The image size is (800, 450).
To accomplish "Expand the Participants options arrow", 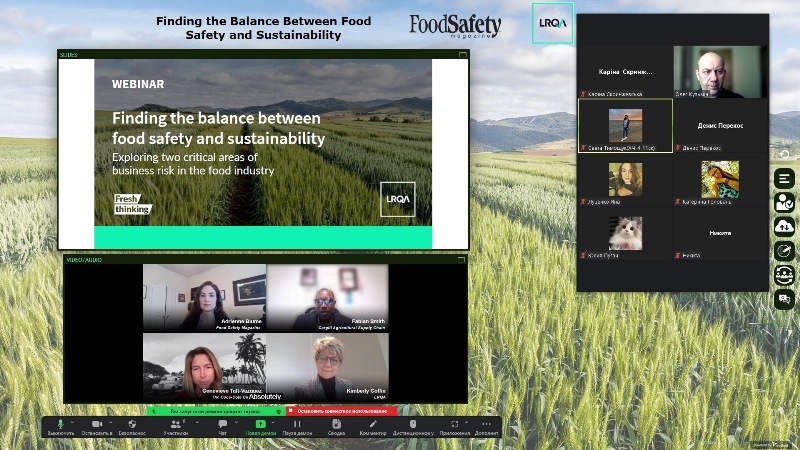I will (197, 422).
